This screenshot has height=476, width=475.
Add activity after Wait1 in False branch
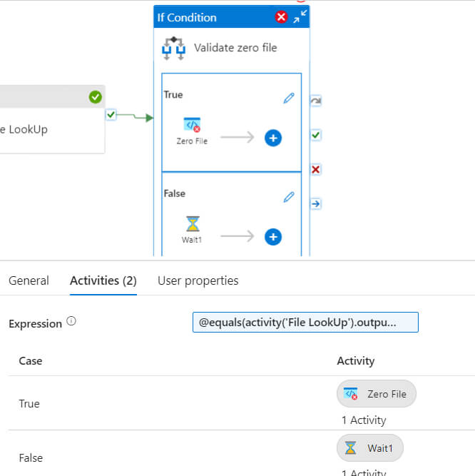[273, 237]
